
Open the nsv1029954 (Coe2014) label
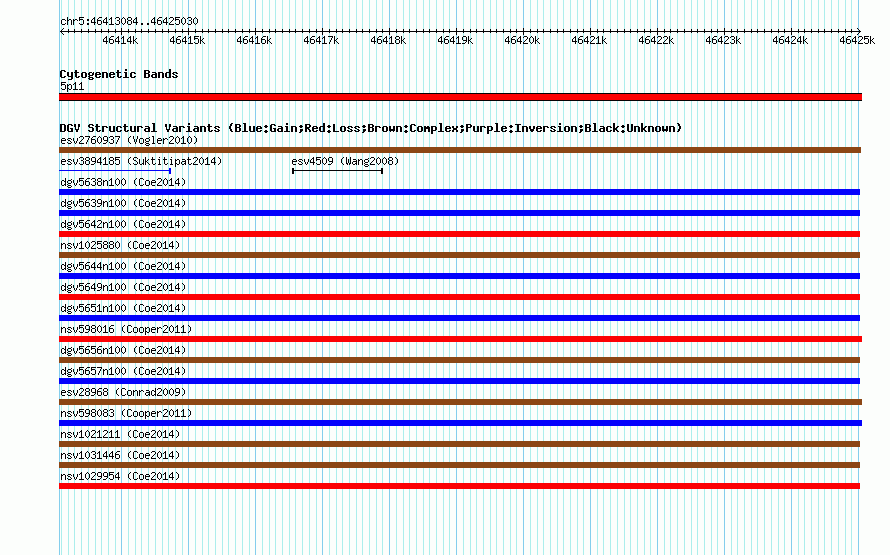[x=120, y=476]
